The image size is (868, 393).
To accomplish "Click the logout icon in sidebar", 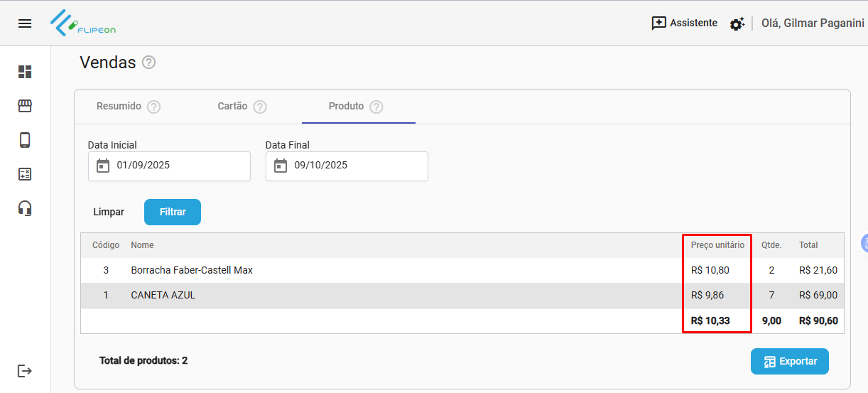I will [25, 371].
